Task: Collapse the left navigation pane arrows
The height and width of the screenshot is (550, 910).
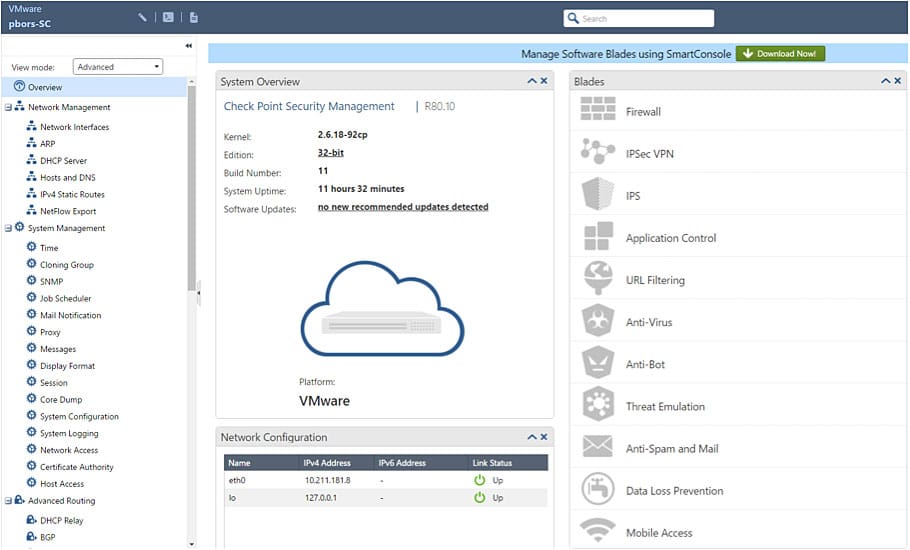Action: [x=189, y=46]
